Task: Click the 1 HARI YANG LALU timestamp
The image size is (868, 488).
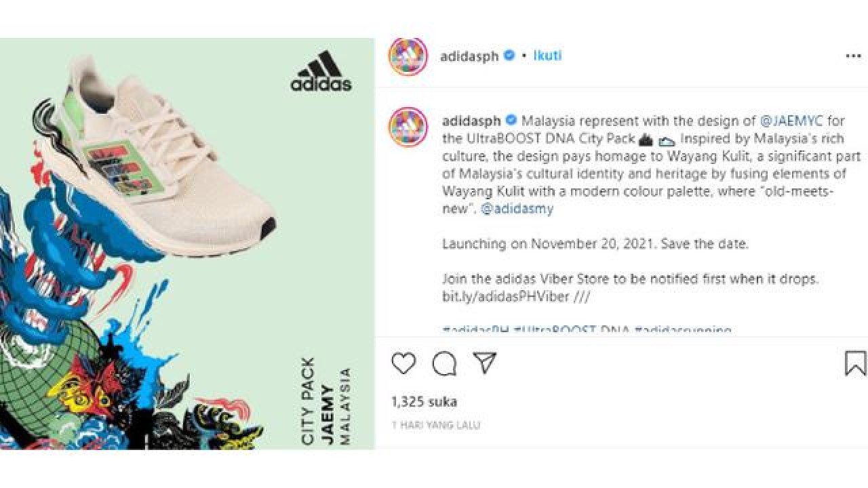Action: click(x=438, y=425)
